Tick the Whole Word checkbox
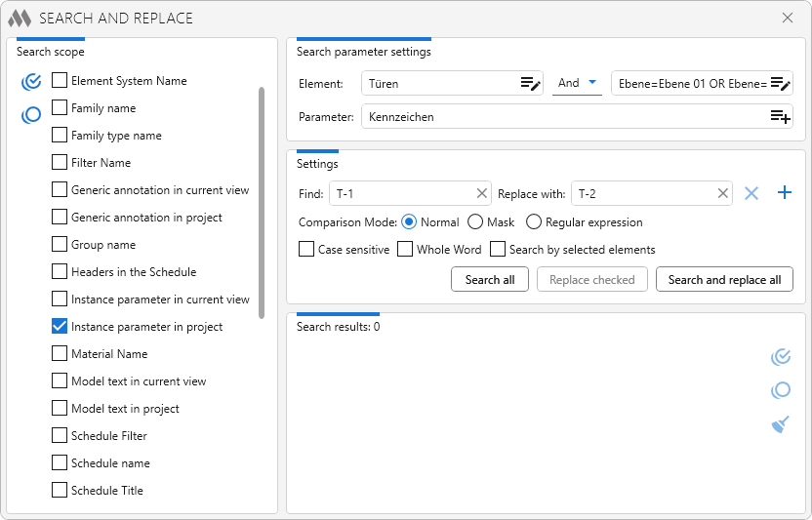Screen dimensions: 812x520 coord(405,249)
